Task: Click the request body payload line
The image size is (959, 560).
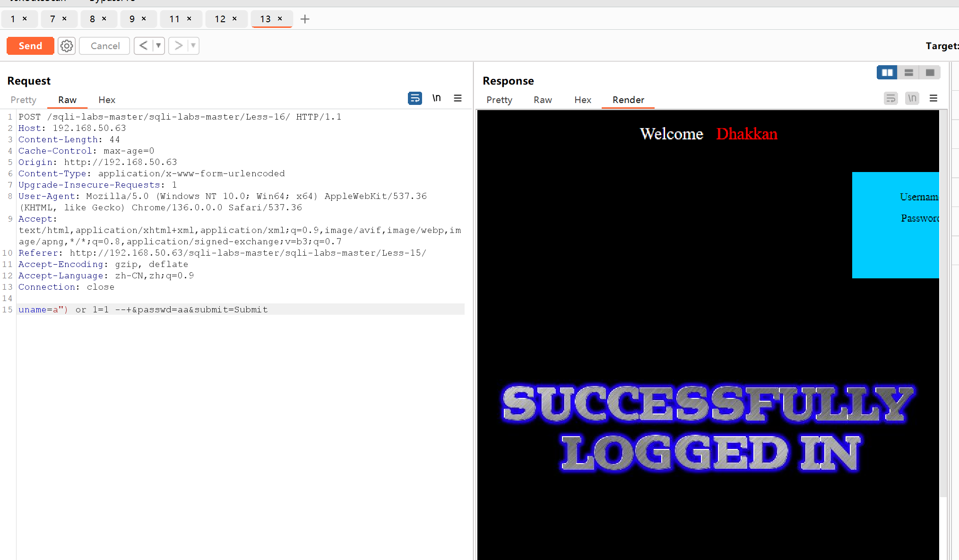Action: tap(143, 310)
